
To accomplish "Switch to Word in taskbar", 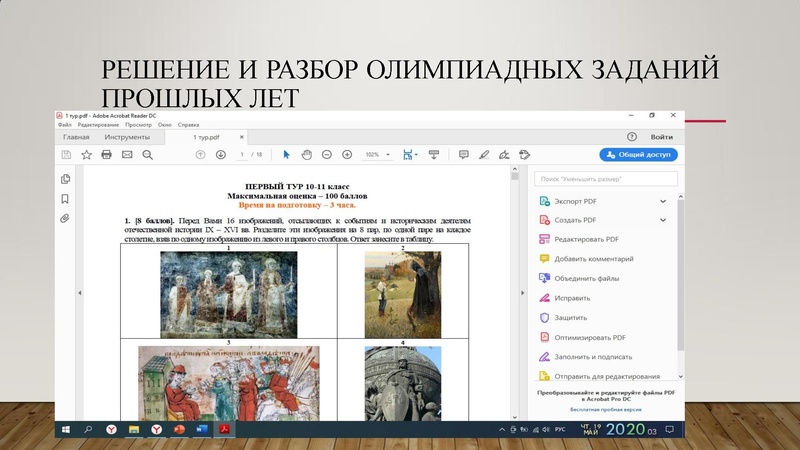I will pyautogui.click(x=202, y=430).
